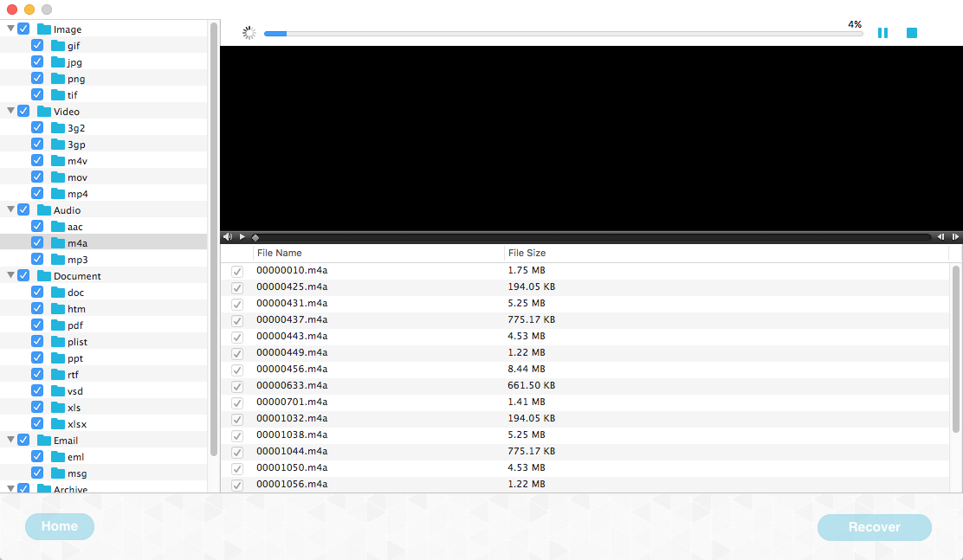Step forward one frame in preview
The height and width of the screenshot is (560, 963).
(x=955, y=236)
